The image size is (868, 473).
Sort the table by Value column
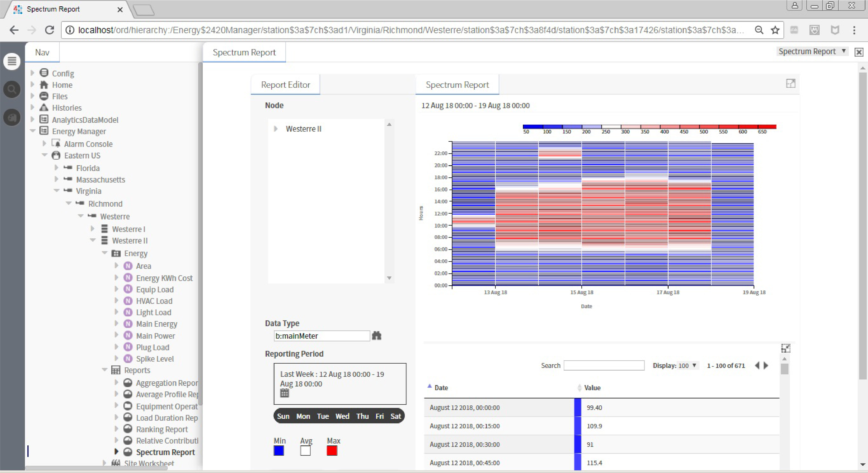[592, 388]
